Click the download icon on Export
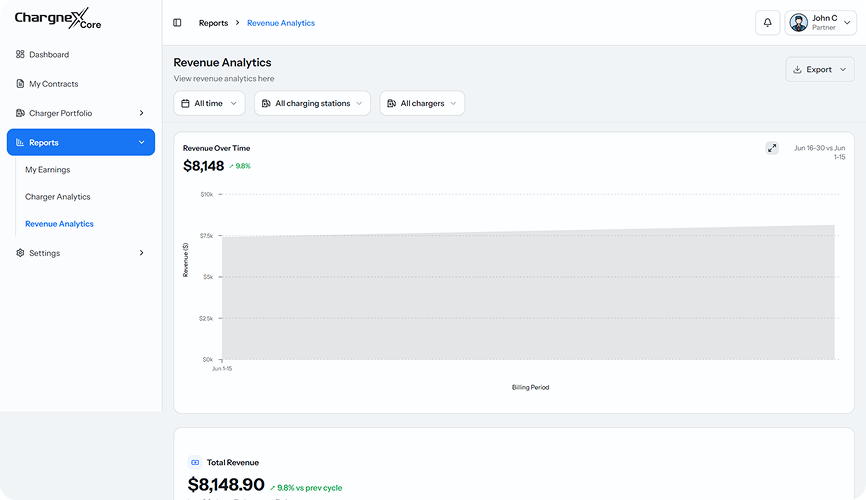866x500 pixels. 798,70
